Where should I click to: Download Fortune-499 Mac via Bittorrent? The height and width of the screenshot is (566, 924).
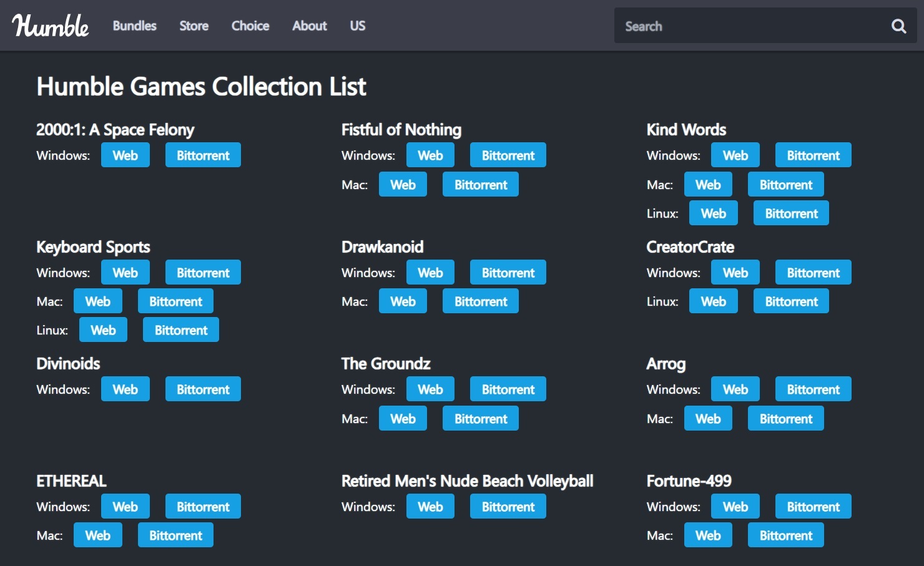pyautogui.click(x=786, y=535)
